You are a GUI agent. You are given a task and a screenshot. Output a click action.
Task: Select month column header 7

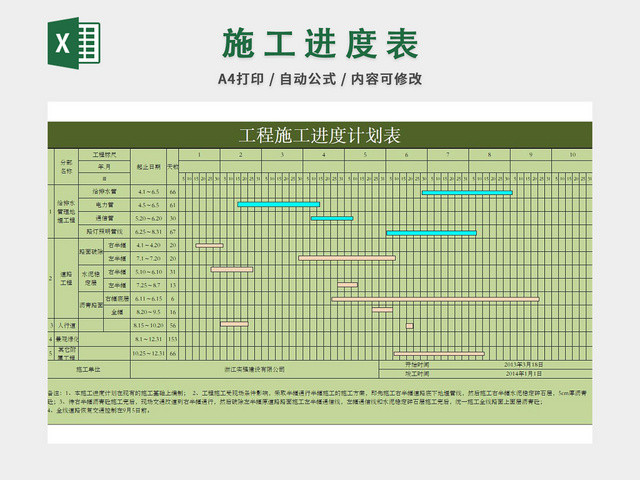click(448, 155)
